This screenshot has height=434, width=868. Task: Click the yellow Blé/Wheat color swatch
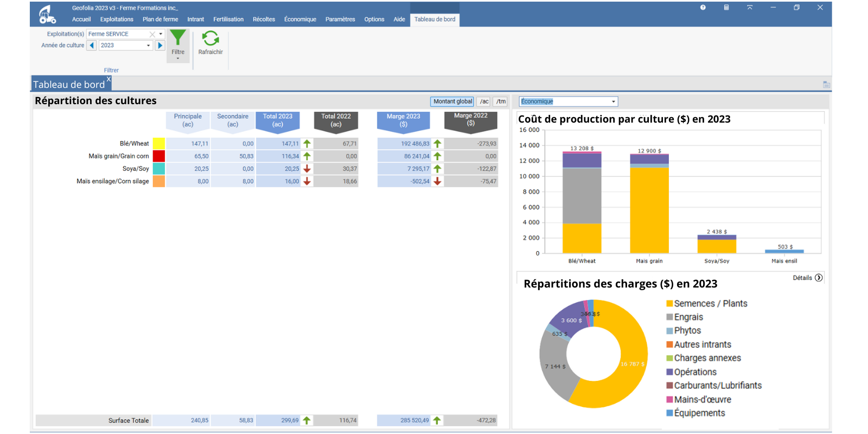click(x=159, y=144)
